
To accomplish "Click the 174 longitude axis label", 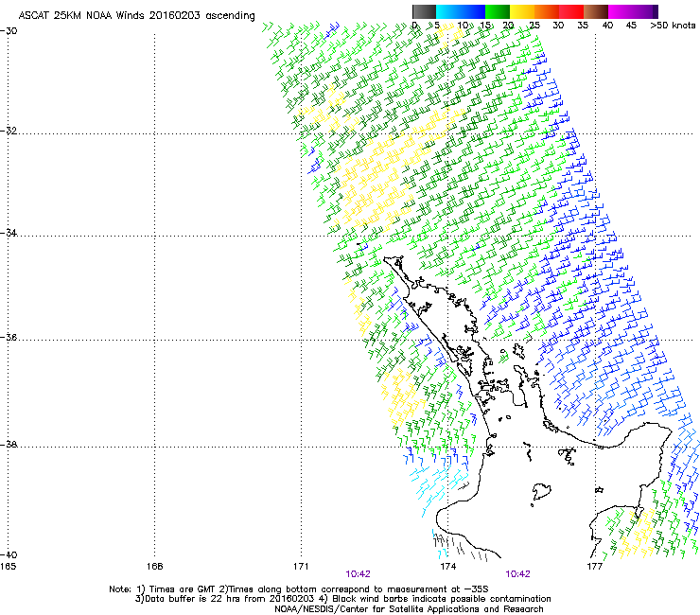I will point(447,567).
